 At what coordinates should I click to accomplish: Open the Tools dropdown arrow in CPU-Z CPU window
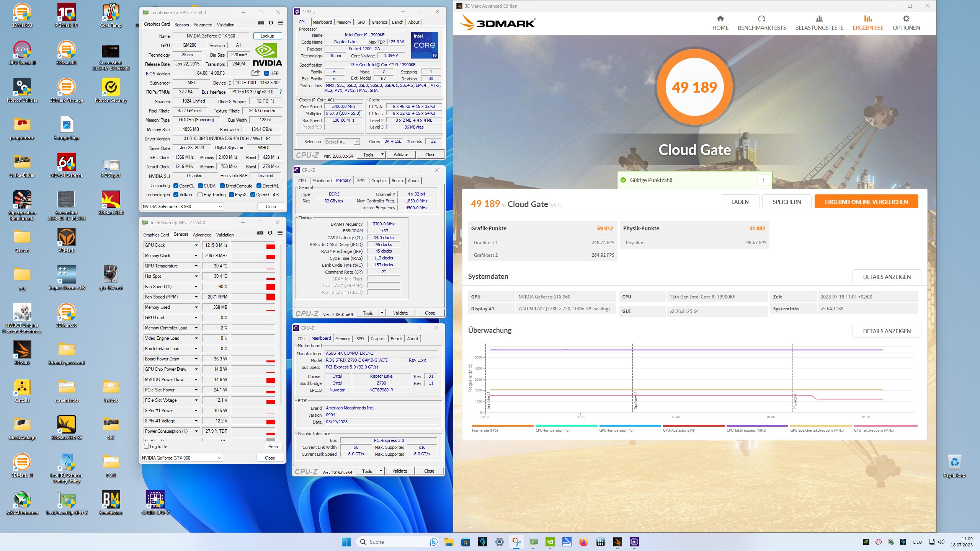tap(382, 155)
